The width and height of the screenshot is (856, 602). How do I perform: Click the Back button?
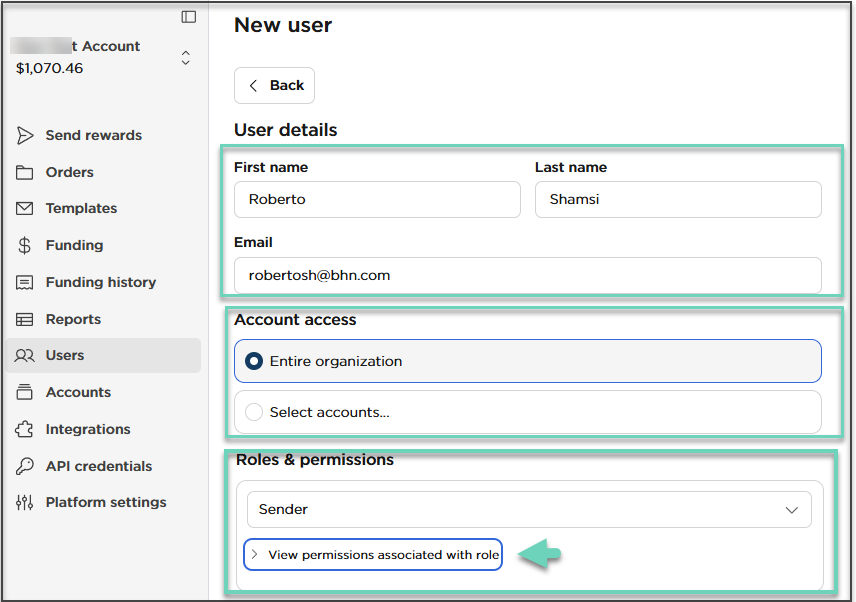click(274, 85)
